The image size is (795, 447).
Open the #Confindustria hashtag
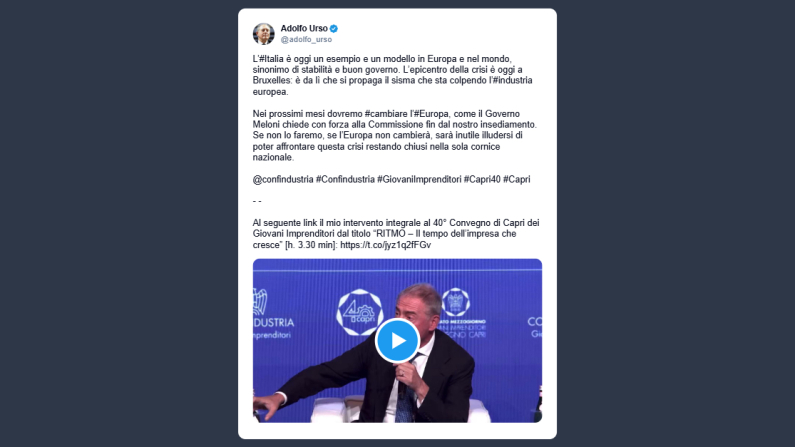tap(345, 179)
